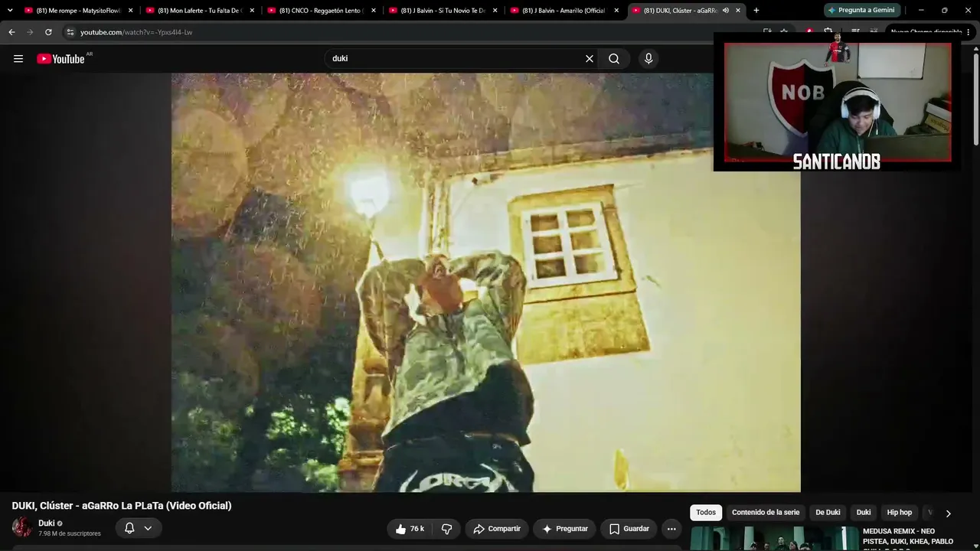
Task: Open a new browser tab
Action: [x=756, y=10]
